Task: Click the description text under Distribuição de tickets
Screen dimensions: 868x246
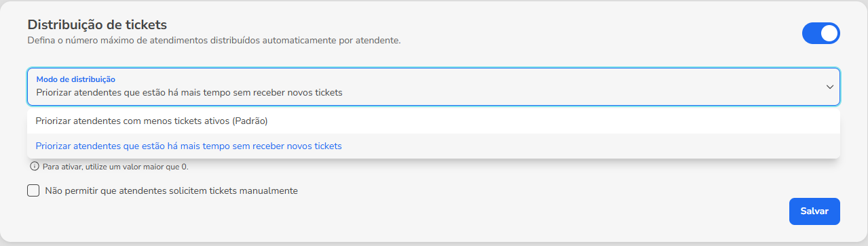Action: (214, 41)
